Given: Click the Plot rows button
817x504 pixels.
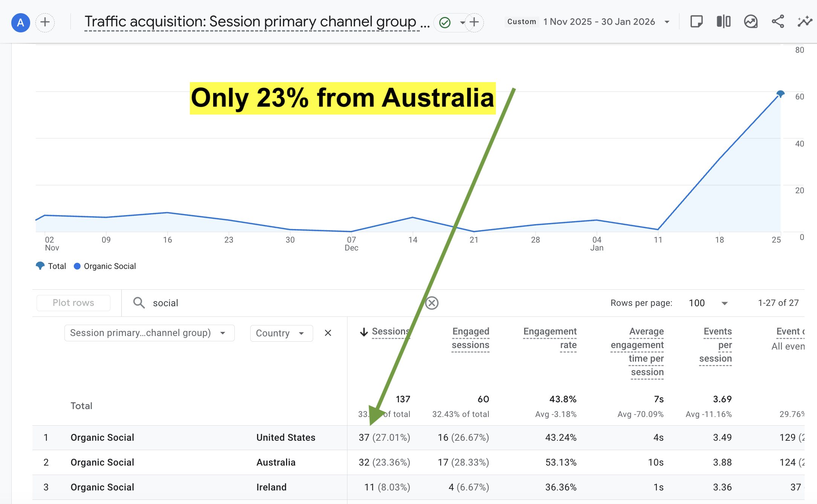Looking at the screenshot, I should (73, 303).
